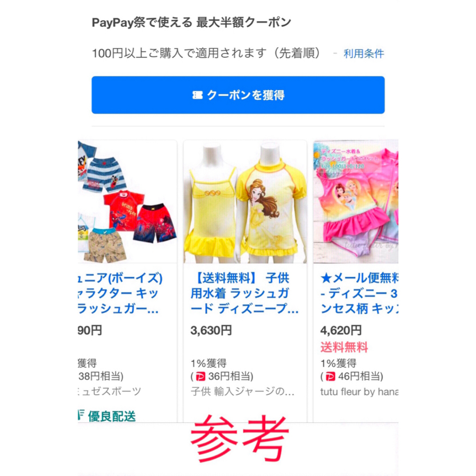Image resolution: width=476 pixels, height=476 pixels.
Task: Click PayPay icon beside 46円相当
Action: coord(331,377)
